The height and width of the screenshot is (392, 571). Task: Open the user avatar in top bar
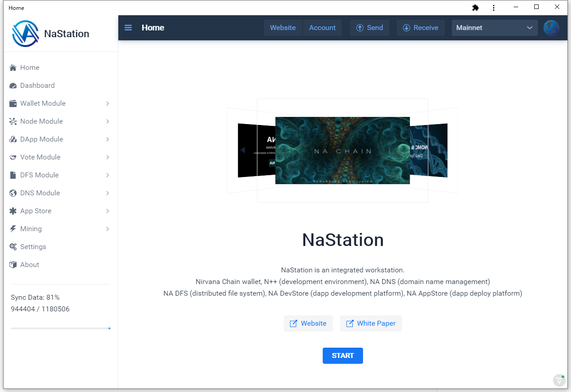[x=551, y=28]
